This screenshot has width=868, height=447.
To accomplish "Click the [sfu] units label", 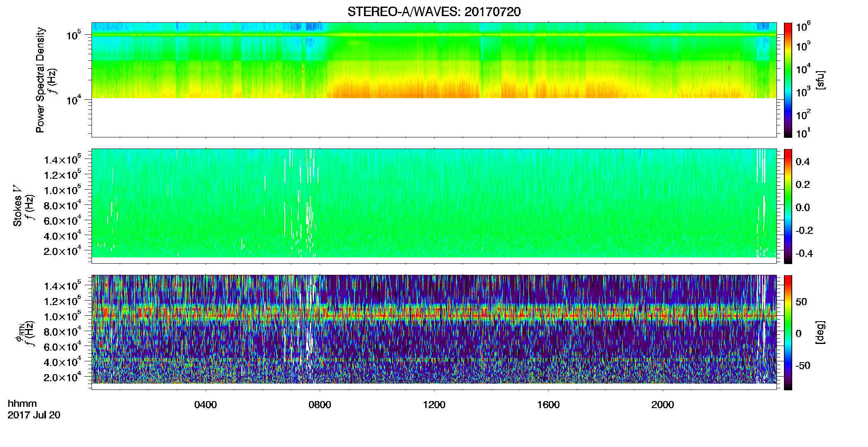I will (x=820, y=80).
